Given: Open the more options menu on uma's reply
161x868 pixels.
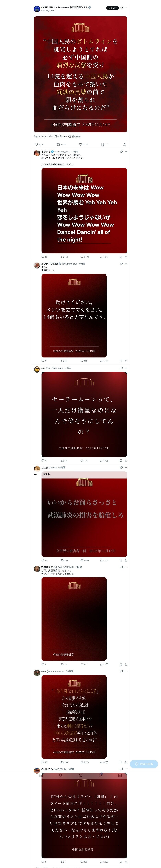Looking at the screenshot, I should pos(126,671).
